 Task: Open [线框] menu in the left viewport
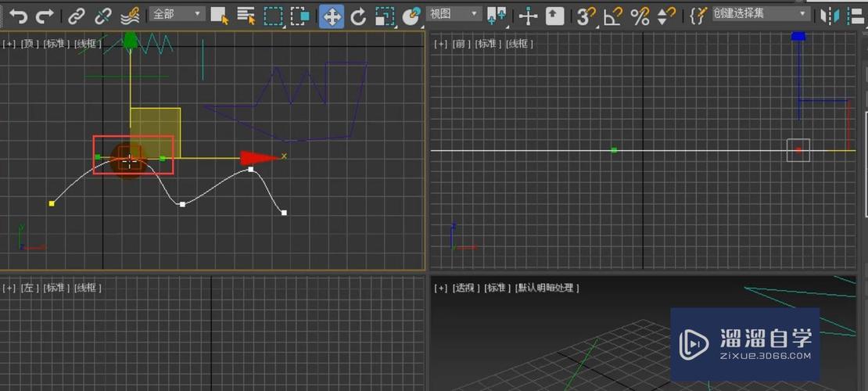click(88, 288)
